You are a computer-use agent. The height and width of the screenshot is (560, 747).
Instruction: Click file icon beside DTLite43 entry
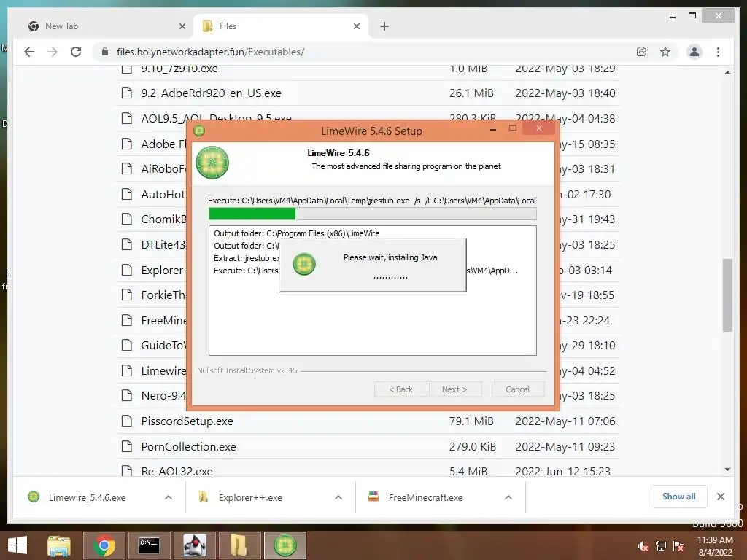126,244
